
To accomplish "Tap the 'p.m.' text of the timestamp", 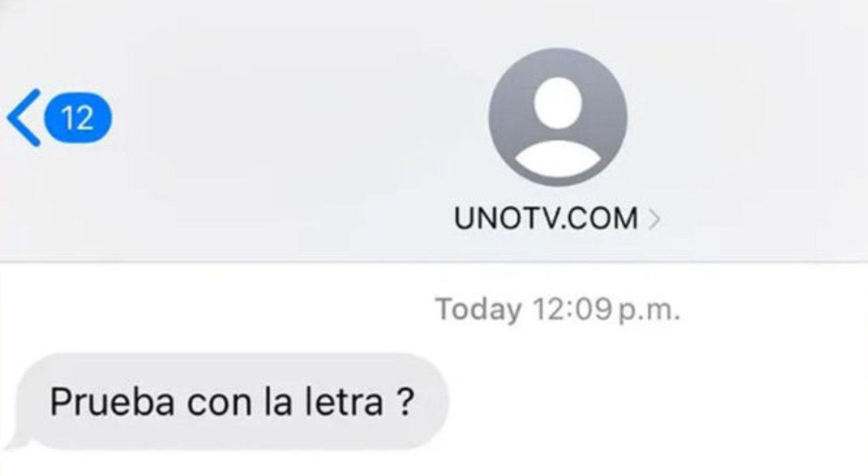I will point(649,311).
